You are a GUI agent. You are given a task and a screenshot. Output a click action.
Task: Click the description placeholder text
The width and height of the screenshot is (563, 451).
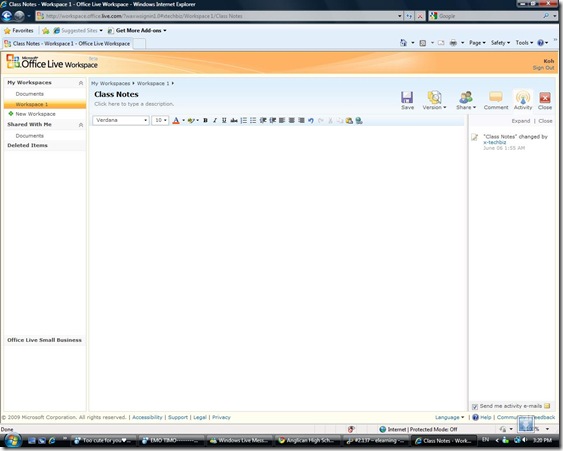click(134, 104)
